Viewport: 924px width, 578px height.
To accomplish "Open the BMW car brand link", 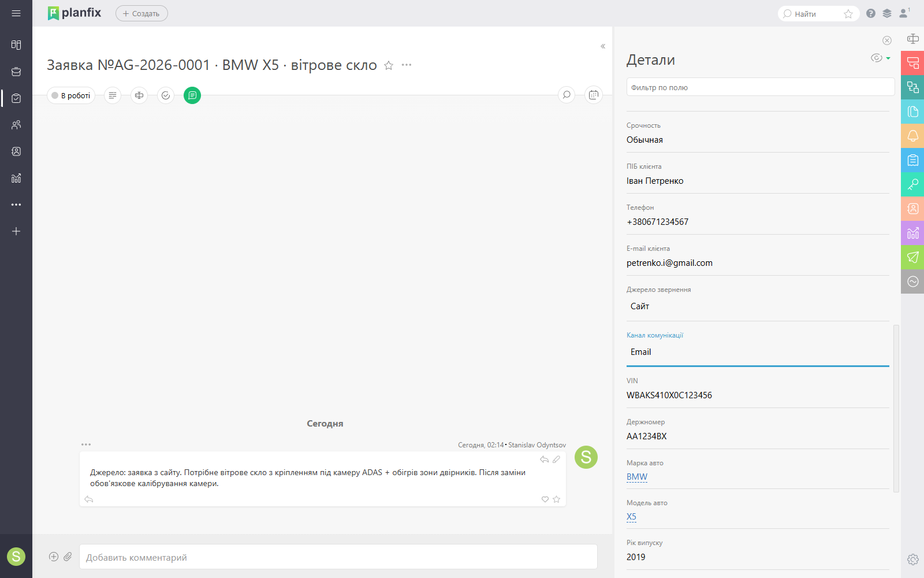I will 637,477.
